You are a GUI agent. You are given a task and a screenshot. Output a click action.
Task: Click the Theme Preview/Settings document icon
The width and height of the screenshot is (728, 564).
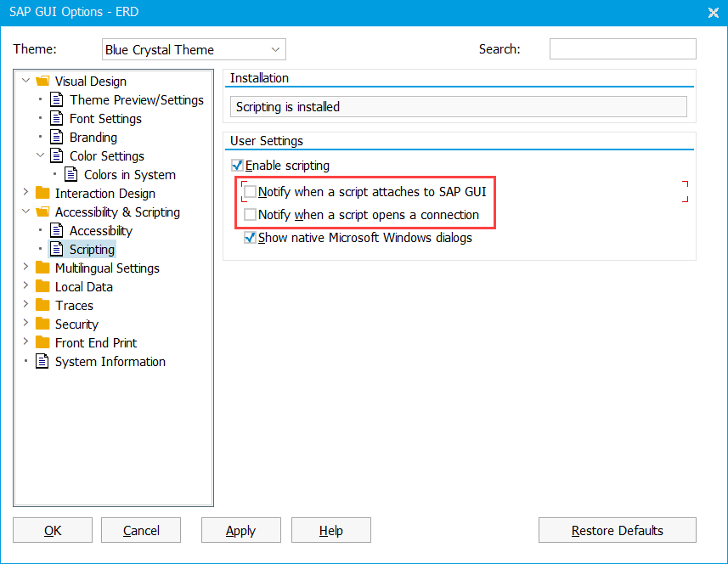point(57,99)
